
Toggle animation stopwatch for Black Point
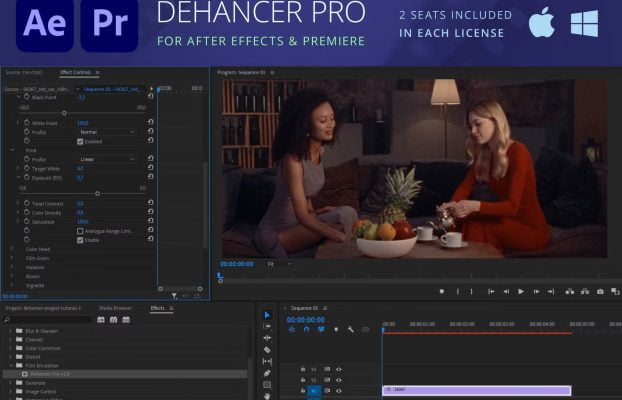[27, 97]
